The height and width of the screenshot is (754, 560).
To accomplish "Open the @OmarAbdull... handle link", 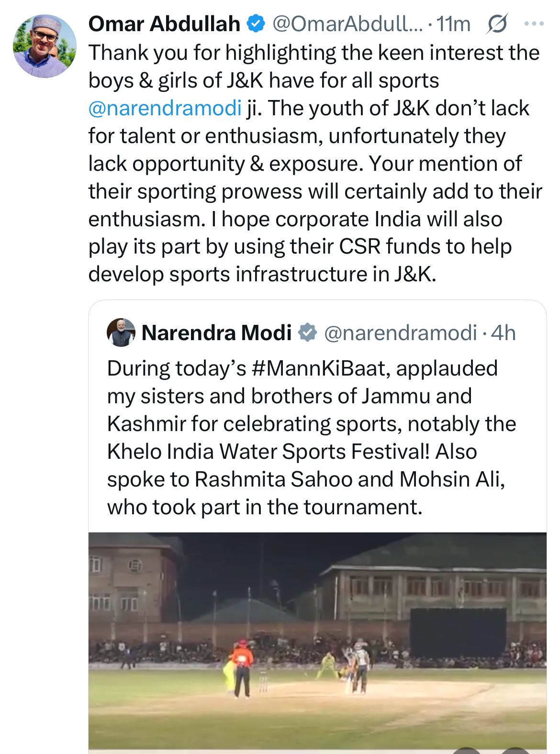I will click(x=347, y=23).
